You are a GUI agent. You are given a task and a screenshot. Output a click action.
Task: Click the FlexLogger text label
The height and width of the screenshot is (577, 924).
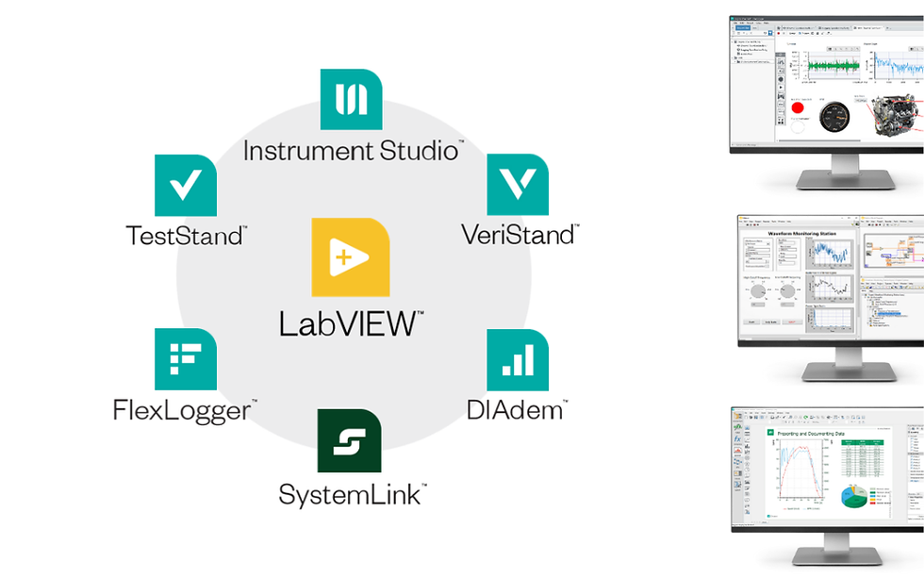point(185,411)
